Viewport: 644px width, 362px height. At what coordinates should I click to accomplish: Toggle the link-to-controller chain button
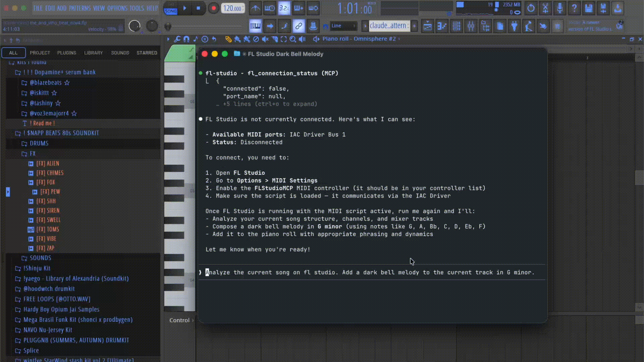point(299,26)
